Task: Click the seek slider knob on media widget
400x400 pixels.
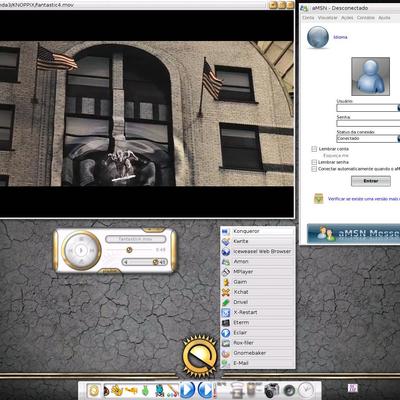Action: click(x=129, y=250)
